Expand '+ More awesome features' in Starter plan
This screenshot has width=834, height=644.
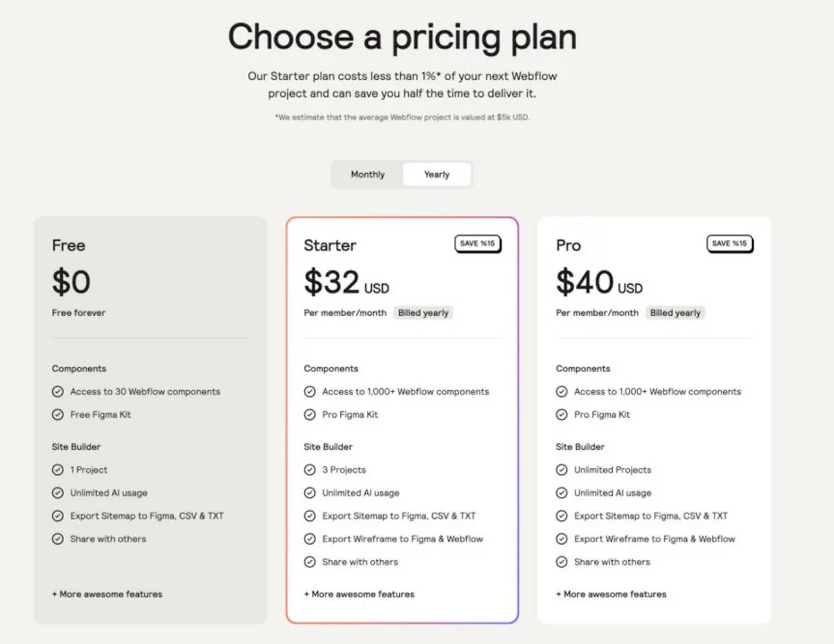[x=359, y=595]
